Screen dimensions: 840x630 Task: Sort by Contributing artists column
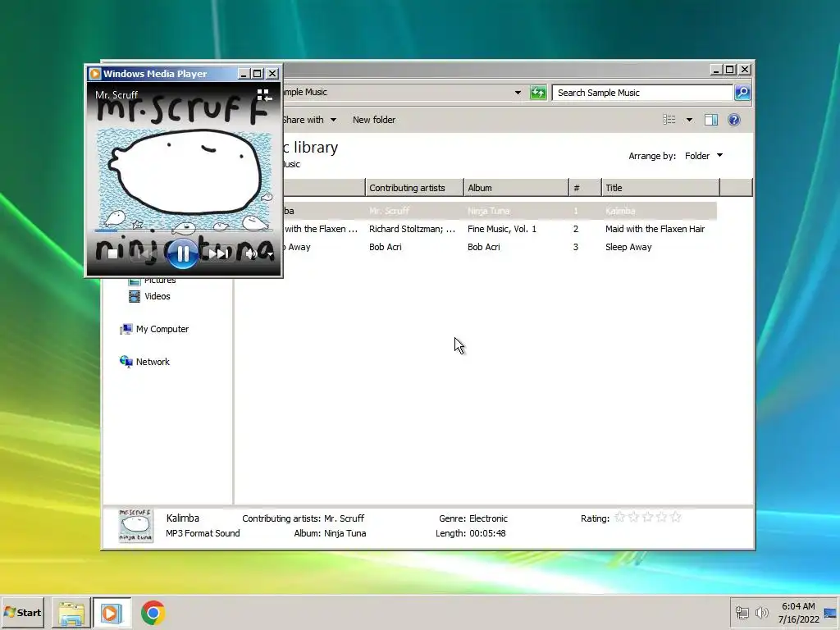pyautogui.click(x=414, y=188)
